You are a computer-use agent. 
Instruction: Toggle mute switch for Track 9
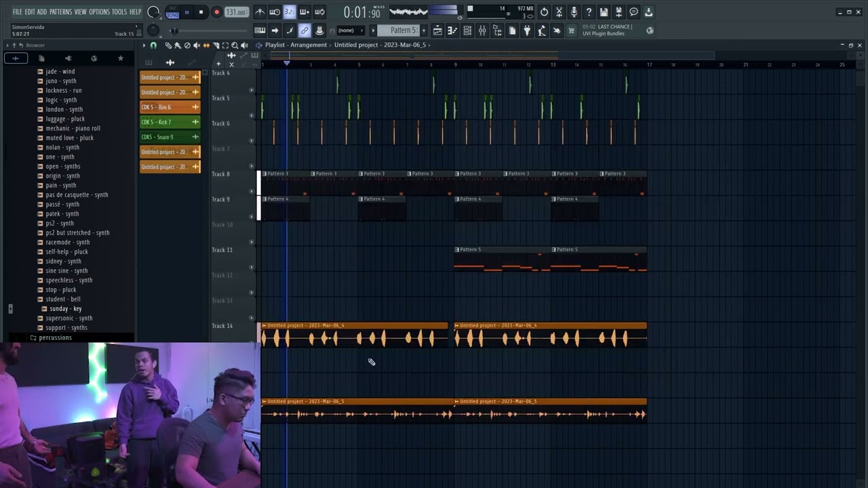point(252,216)
